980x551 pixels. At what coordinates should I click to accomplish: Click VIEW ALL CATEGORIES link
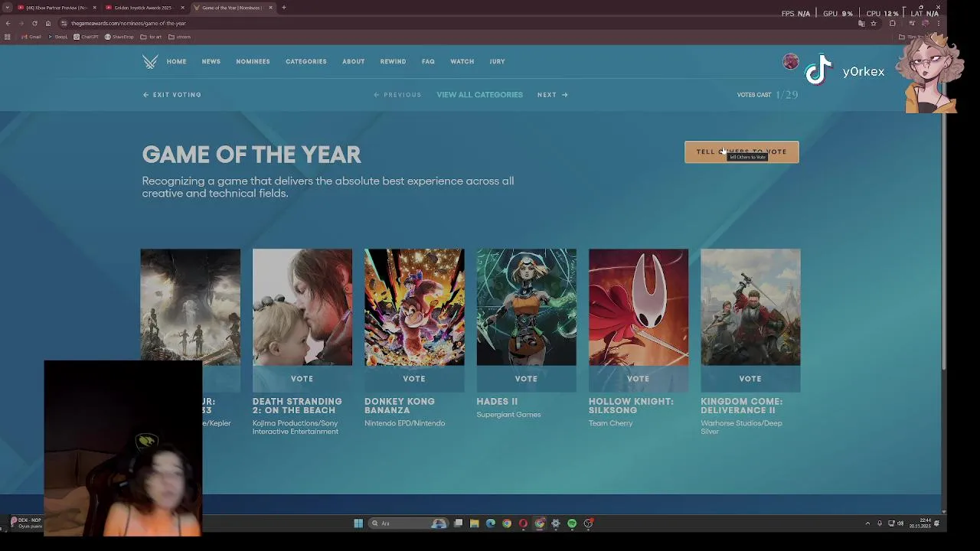coord(480,95)
